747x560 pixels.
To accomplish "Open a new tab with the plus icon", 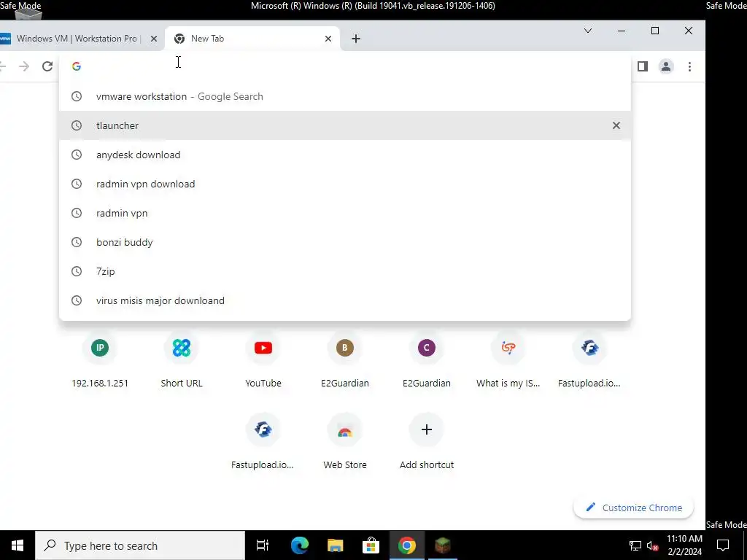I will 356,39.
